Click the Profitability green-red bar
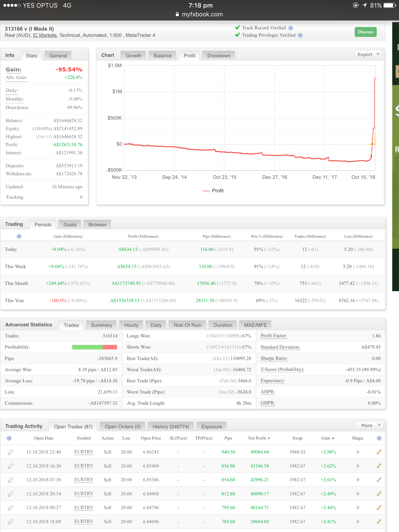This screenshot has height=532, width=399. [95, 347]
